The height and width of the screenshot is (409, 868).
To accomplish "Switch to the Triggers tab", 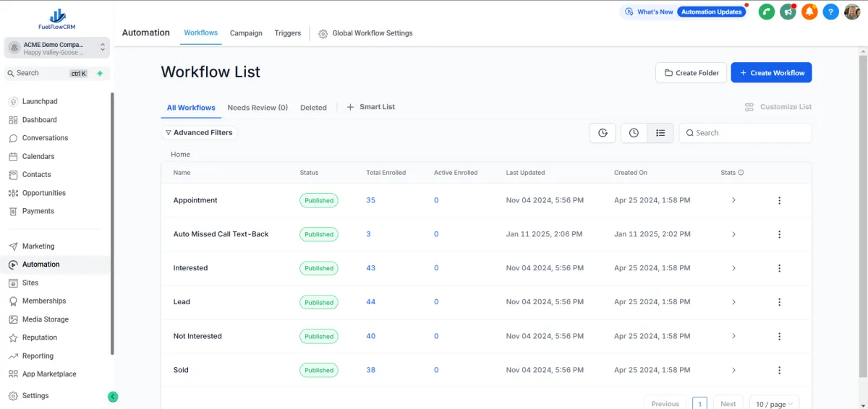I will click(287, 33).
